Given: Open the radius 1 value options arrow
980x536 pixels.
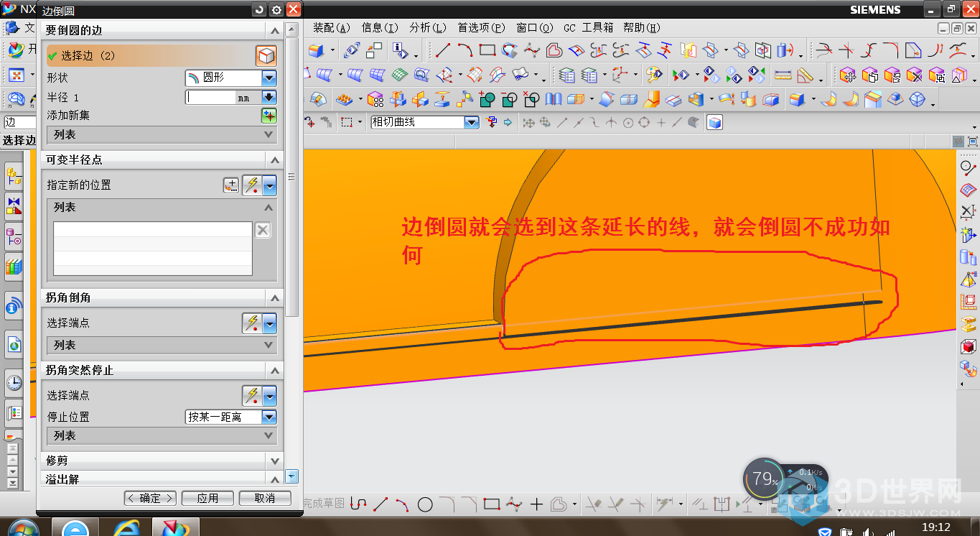Looking at the screenshot, I should tap(269, 97).
